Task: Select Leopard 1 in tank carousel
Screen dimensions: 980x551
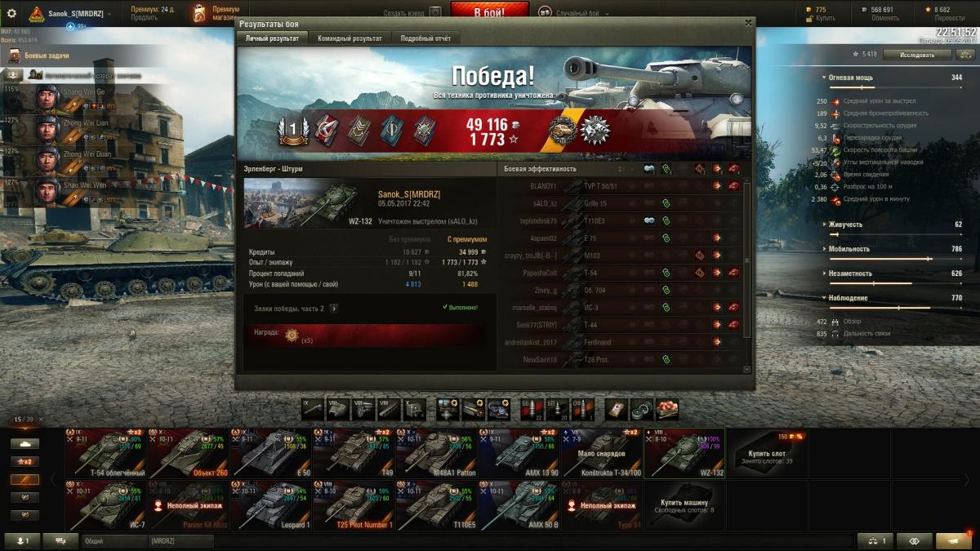Action: (x=270, y=506)
